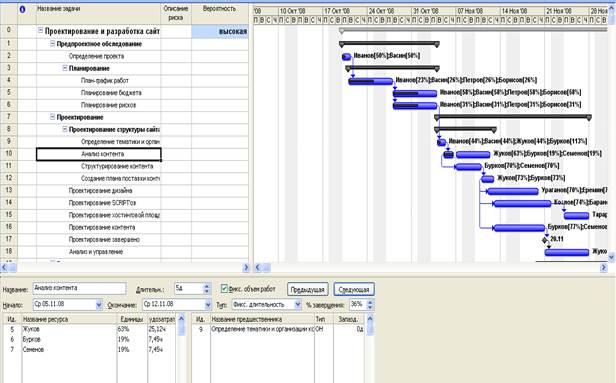Click the 20.11 milestone diamond in the Gantt chart
This screenshot has width=616, height=383.
(x=544, y=240)
